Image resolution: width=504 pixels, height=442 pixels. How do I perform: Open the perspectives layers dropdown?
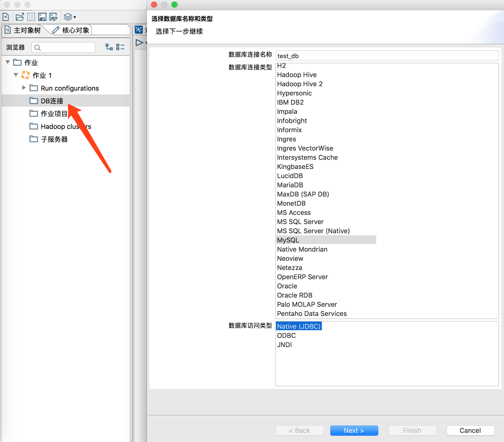[70, 17]
